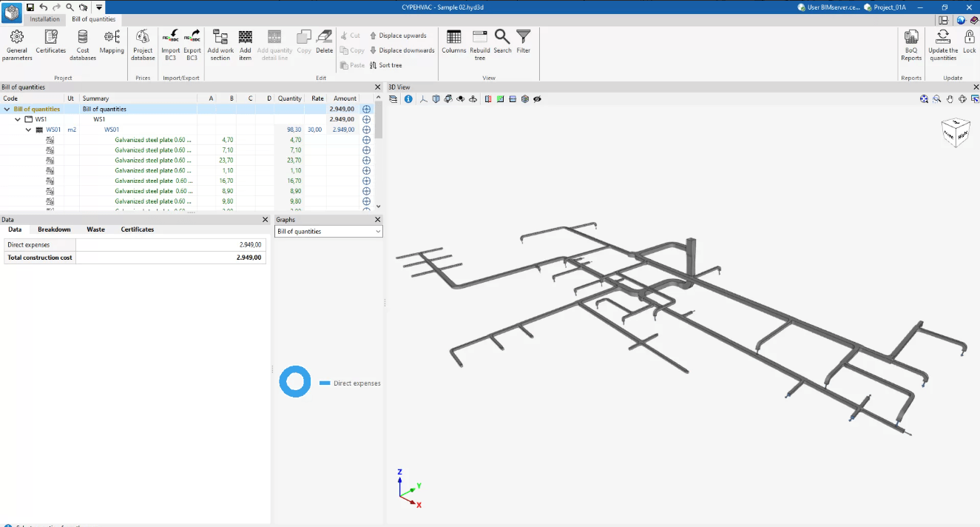The image size is (980, 527).
Task: Close the Graphs panel
Action: point(378,220)
